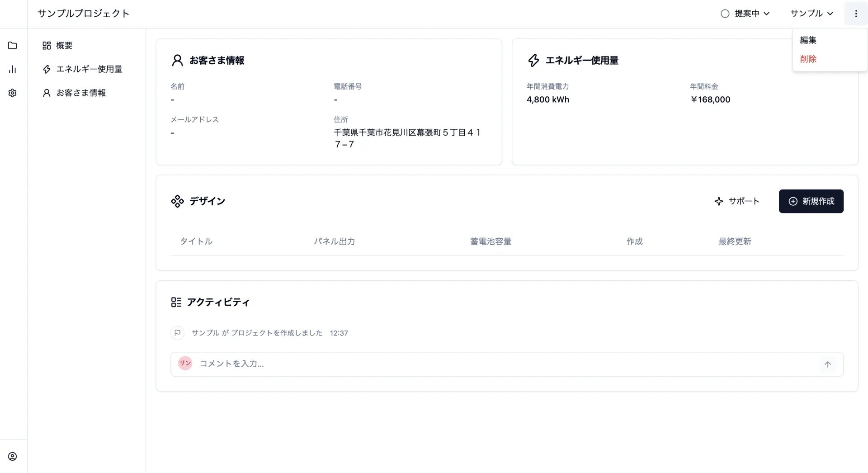Image resolution: width=868 pixels, height=473 pixels.
Task: Click the 12:37 activity timestamp
Action: pyautogui.click(x=339, y=333)
